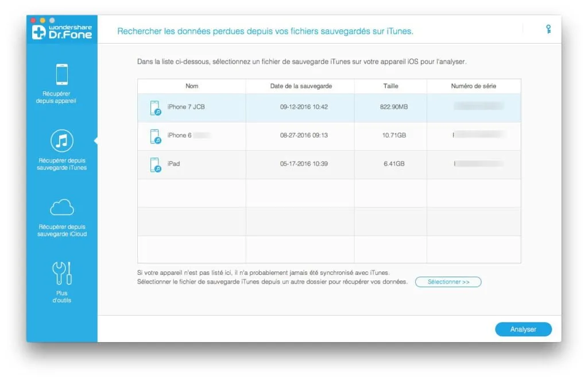The image size is (588, 380).
Task: Switch to Récupérer depuis sauvegarde iTunes tab
Action: [62, 150]
